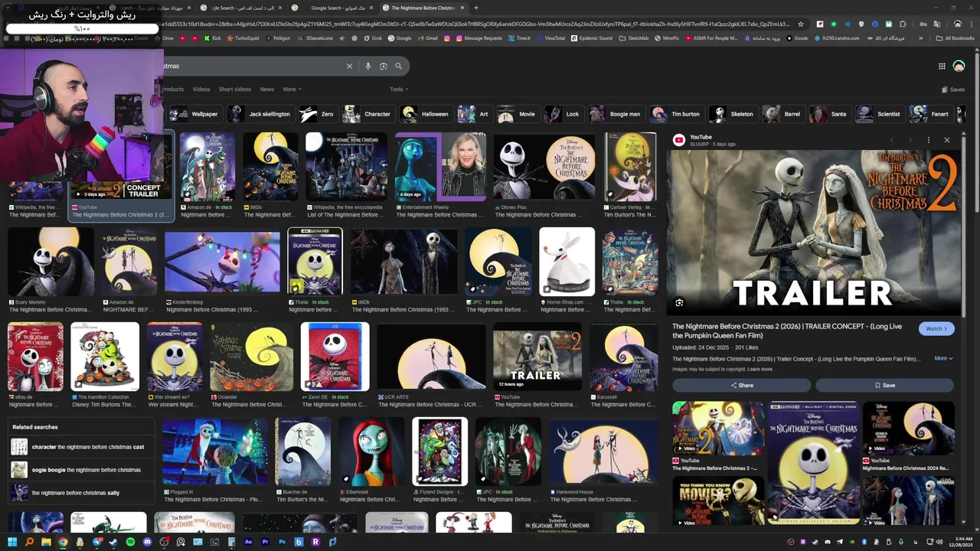Open the Kinderfilmblog image result
Screen dimensions: 980x551
point(222,262)
